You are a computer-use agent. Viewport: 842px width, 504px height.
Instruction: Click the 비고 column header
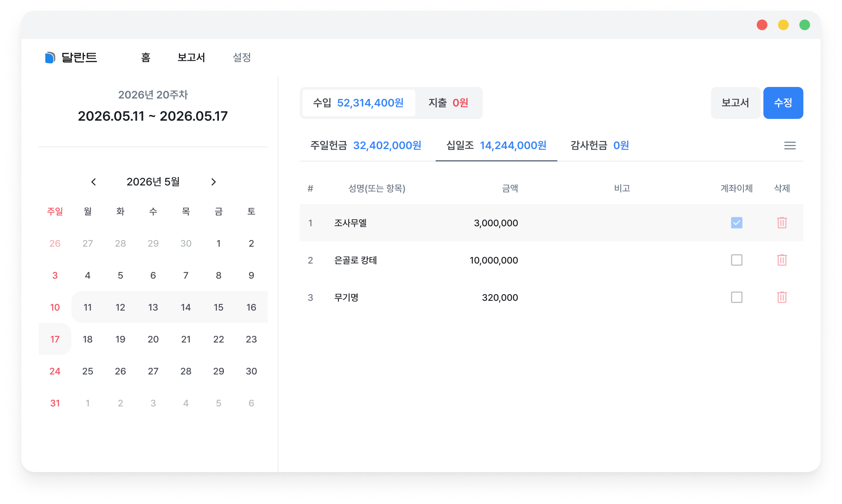[x=622, y=189]
